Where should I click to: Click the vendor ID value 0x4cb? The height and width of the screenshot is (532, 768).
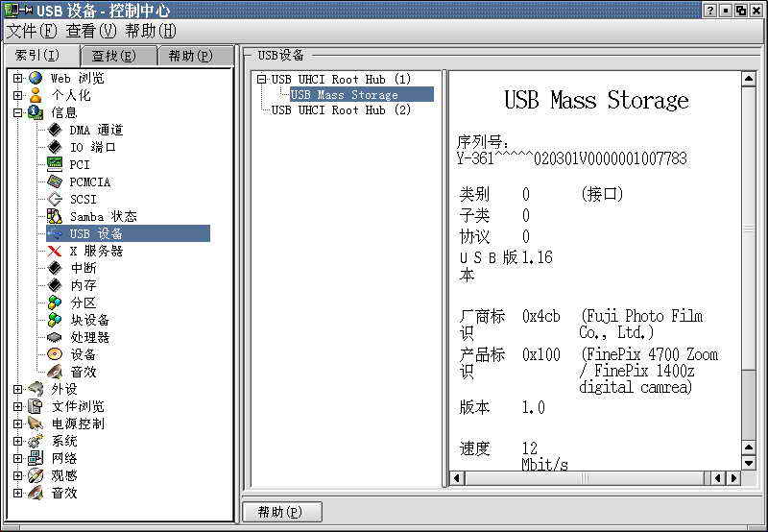[x=540, y=316]
